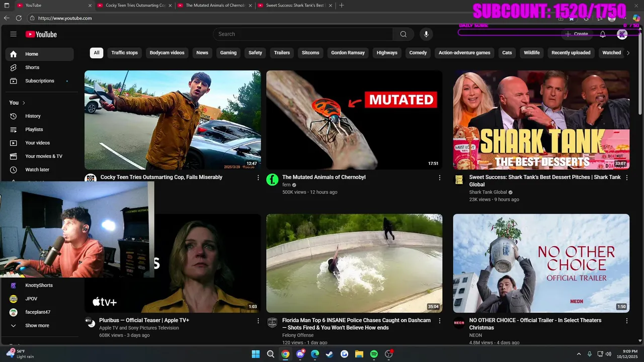644x362 pixels.
Task: Play NO OTHER CHOICE trailer thumbnail
Action: click(541, 263)
